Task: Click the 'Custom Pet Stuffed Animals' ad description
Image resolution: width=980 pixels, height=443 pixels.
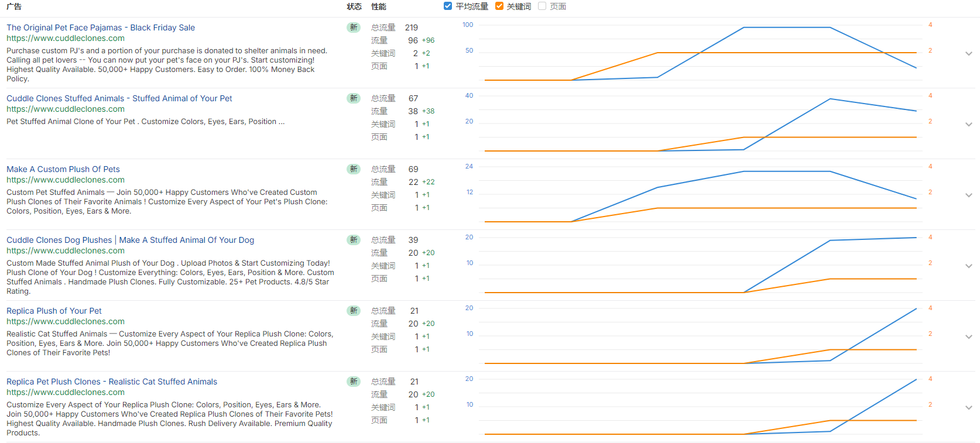Action: [167, 202]
